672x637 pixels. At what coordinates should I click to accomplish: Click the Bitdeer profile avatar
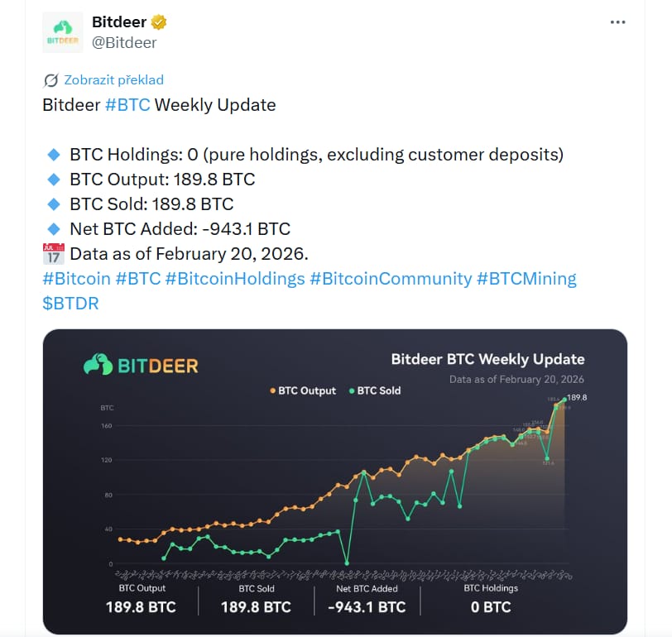pos(62,31)
